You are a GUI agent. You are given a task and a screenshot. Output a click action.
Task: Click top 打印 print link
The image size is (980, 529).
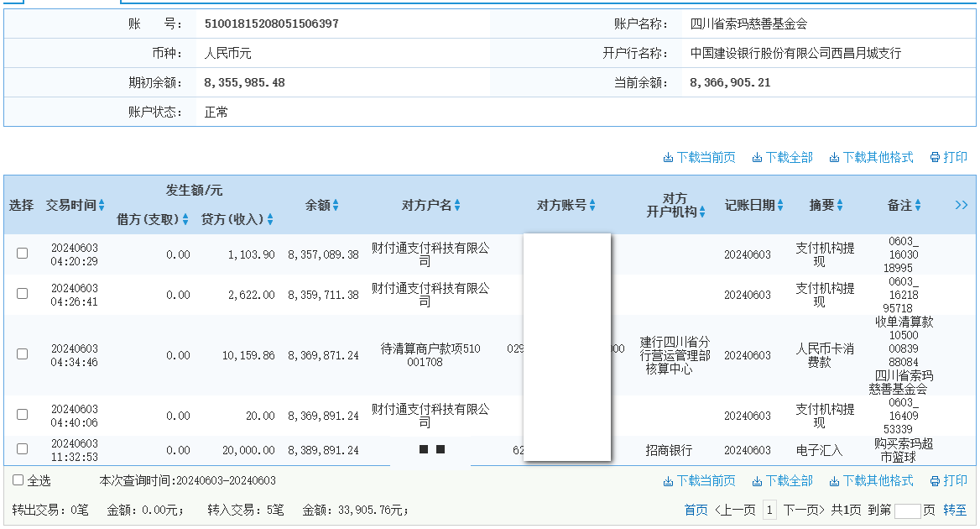coord(949,158)
